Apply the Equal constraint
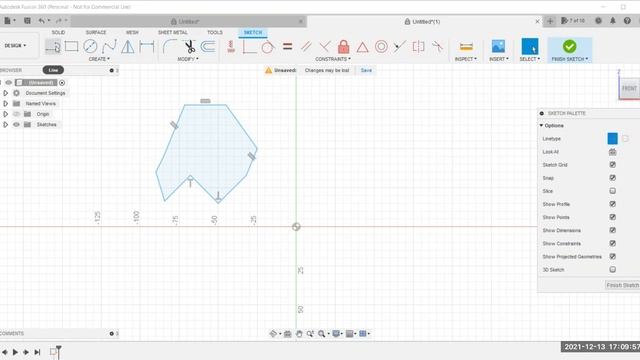Image resolution: width=640 pixels, height=360 pixels. click(287, 47)
